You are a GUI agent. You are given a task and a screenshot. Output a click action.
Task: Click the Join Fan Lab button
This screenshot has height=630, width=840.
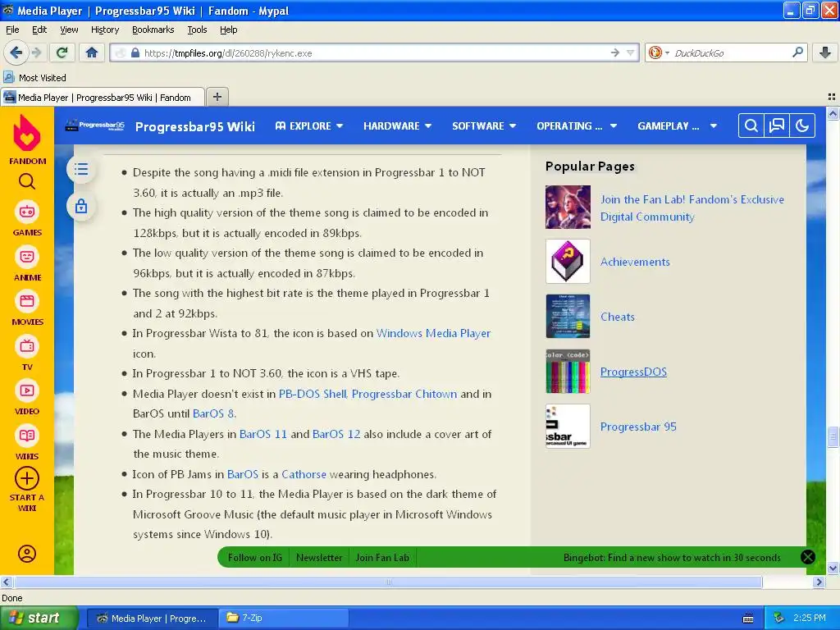pyautogui.click(x=382, y=558)
